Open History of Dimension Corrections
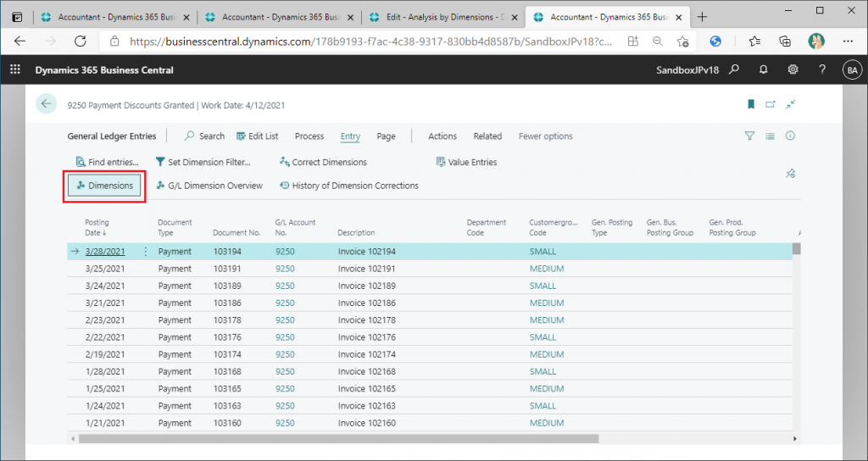Image resolution: width=868 pixels, height=461 pixels. click(x=348, y=186)
